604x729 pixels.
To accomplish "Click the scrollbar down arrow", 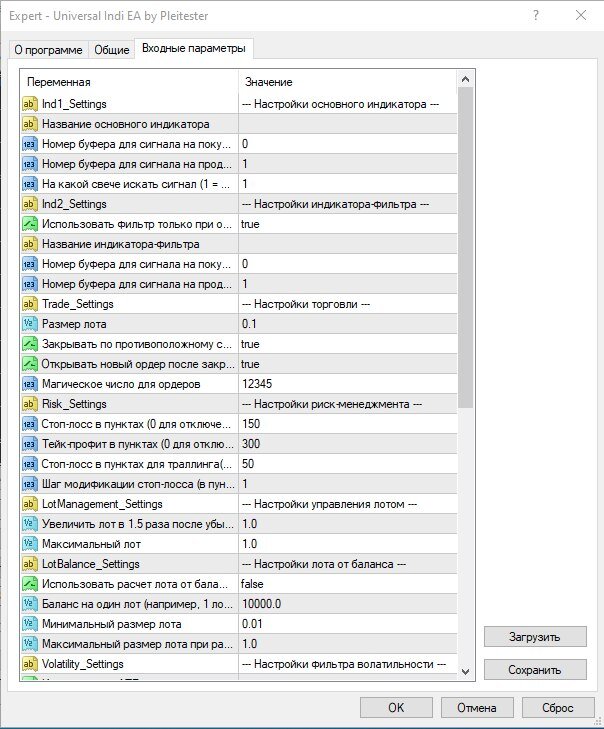I will pos(465,672).
